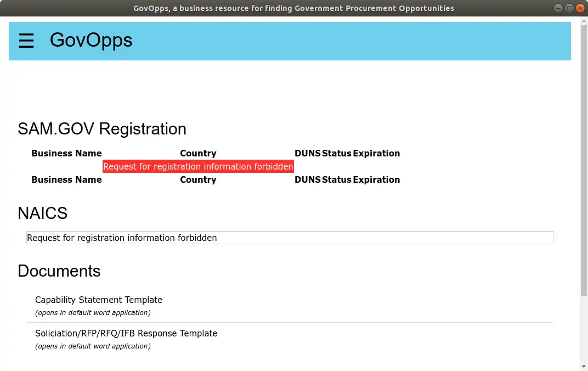Open the Capability Statement Template document
Image resolution: width=588 pixels, height=371 pixels.
tap(99, 300)
